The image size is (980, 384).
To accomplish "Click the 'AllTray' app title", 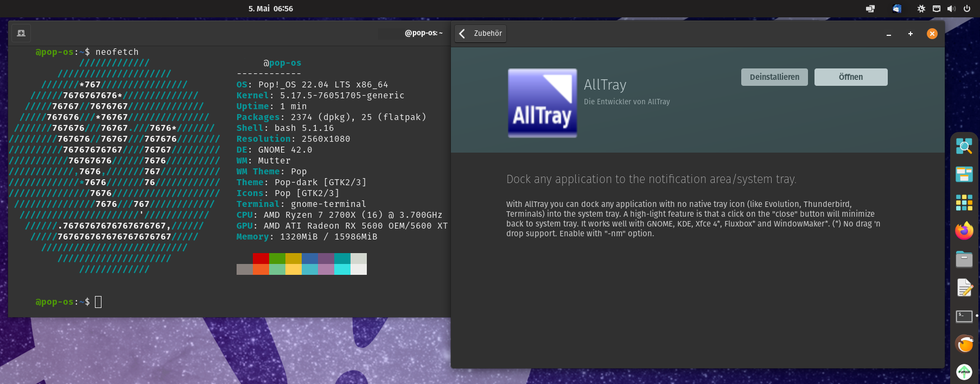I will coord(605,85).
